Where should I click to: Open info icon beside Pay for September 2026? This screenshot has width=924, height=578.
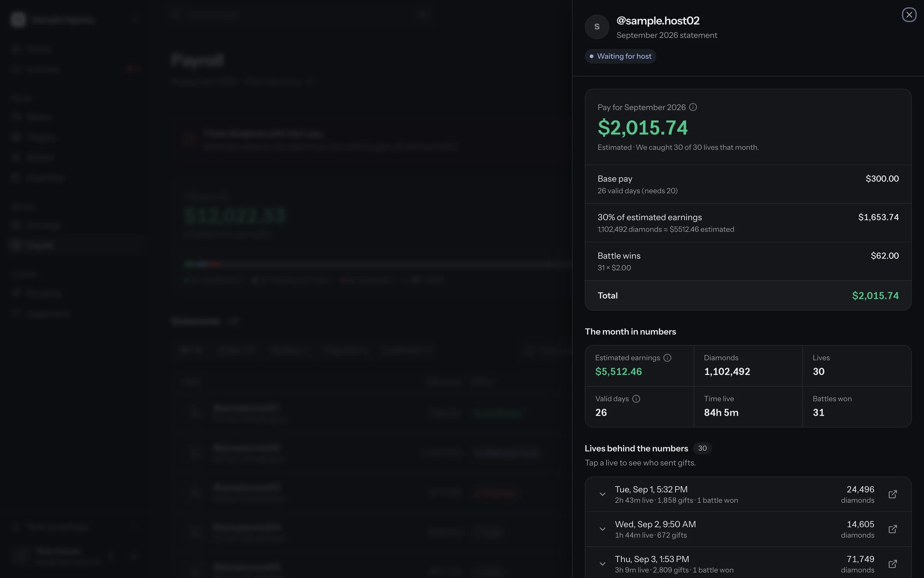pyautogui.click(x=693, y=107)
